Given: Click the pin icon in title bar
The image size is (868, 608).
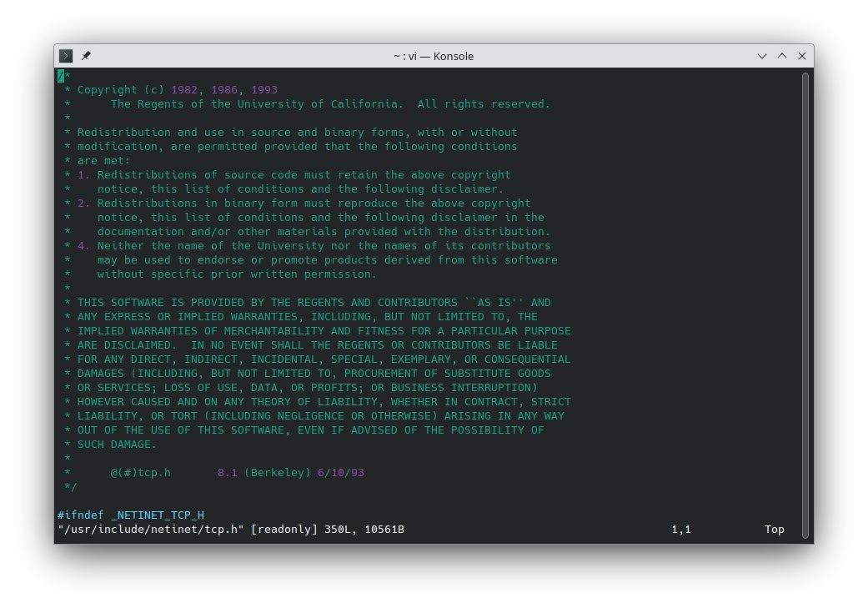Looking at the screenshot, I should [x=86, y=56].
